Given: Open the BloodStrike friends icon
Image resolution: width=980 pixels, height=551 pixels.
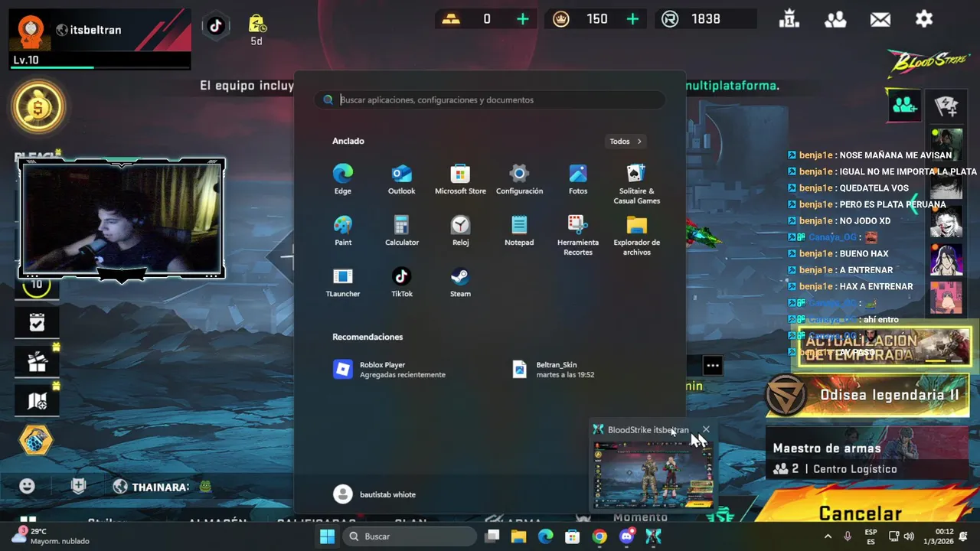Looking at the screenshot, I should pos(835,19).
